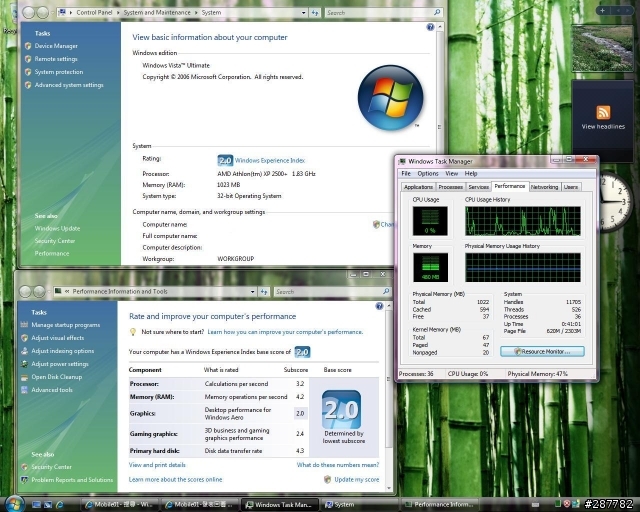Switch to System taskbar button
640x512 pixels.
point(360,505)
